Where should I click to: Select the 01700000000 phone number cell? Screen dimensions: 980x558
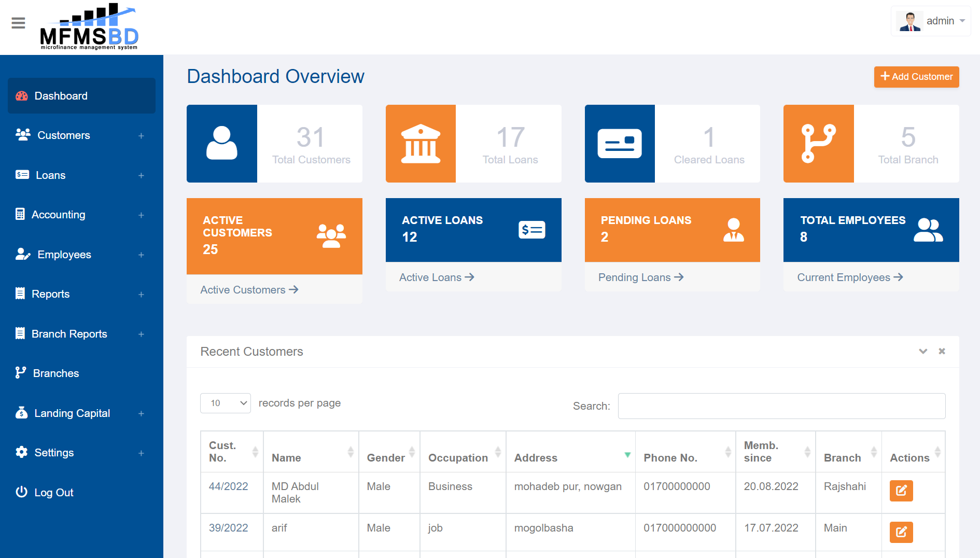click(x=685, y=493)
